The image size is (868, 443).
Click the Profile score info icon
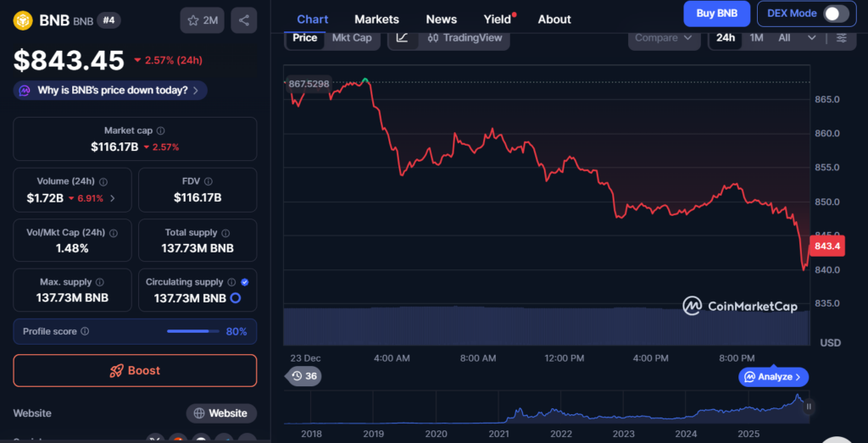coord(85,332)
